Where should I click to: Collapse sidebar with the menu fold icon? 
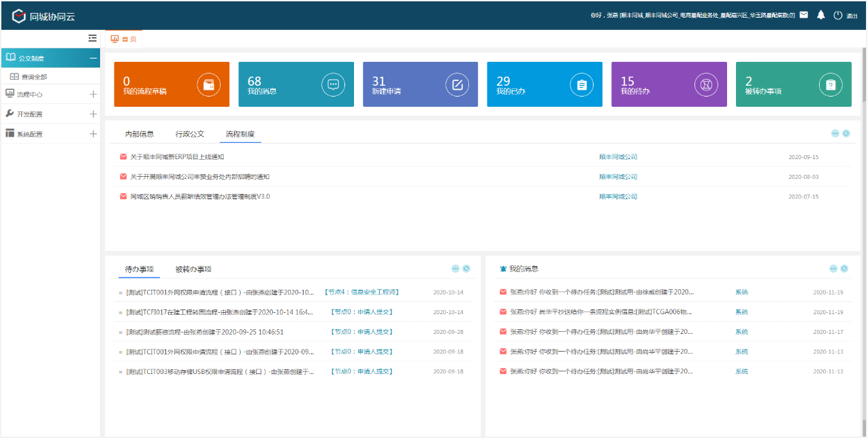[x=93, y=39]
